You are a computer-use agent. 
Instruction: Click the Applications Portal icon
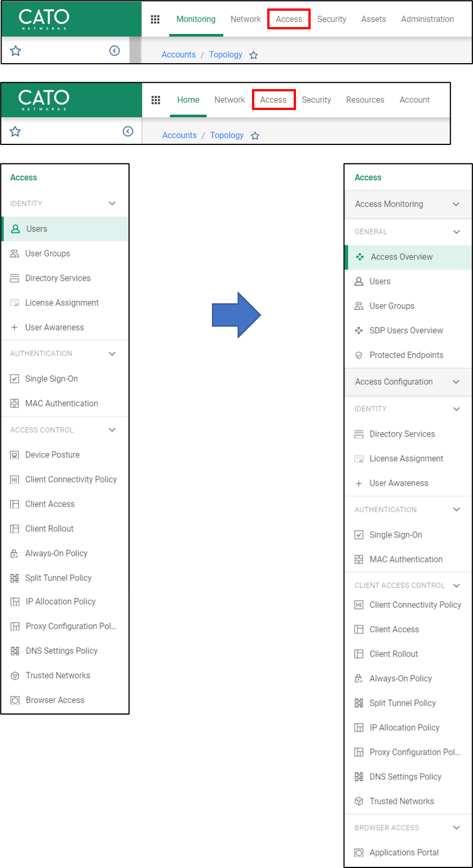pyautogui.click(x=359, y=853)
